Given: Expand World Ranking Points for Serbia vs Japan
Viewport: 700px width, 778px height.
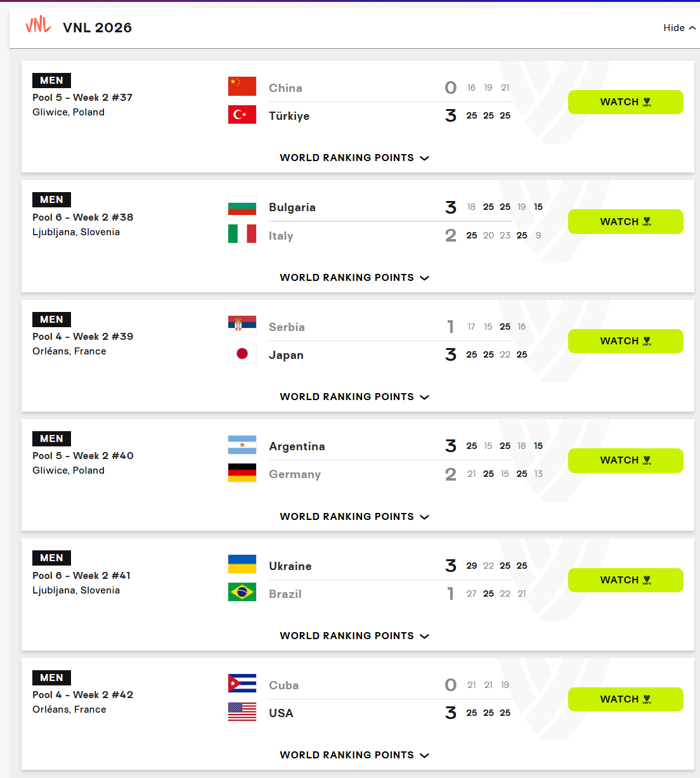Looking at the screenshot, I should [x=354, y=397].
